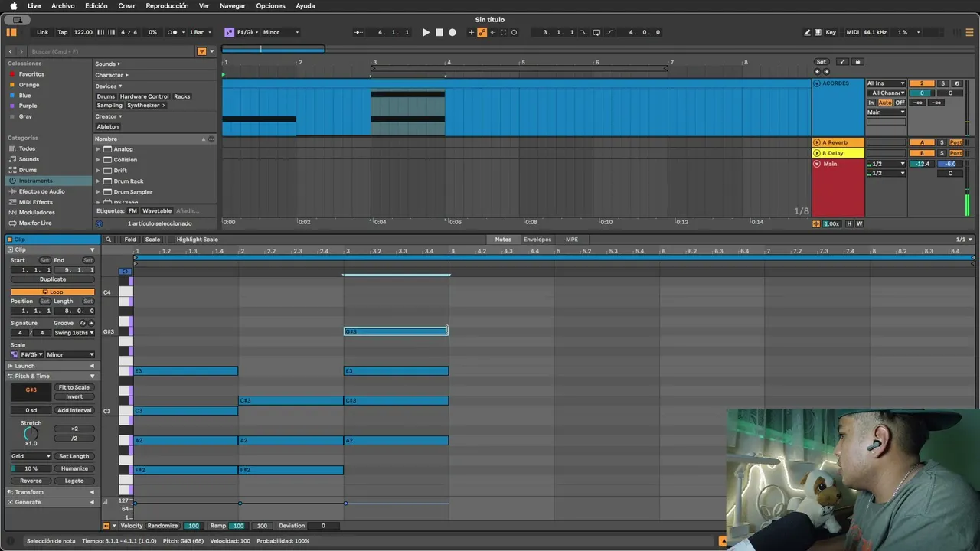980x551 pixels.
Task: Click the magnifier icon in the note editor
Action: [x=109, y=240]
